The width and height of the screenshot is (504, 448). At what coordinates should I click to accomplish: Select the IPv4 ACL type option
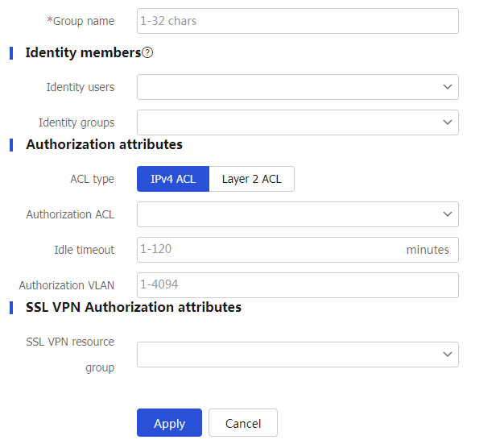click(173, 179)
